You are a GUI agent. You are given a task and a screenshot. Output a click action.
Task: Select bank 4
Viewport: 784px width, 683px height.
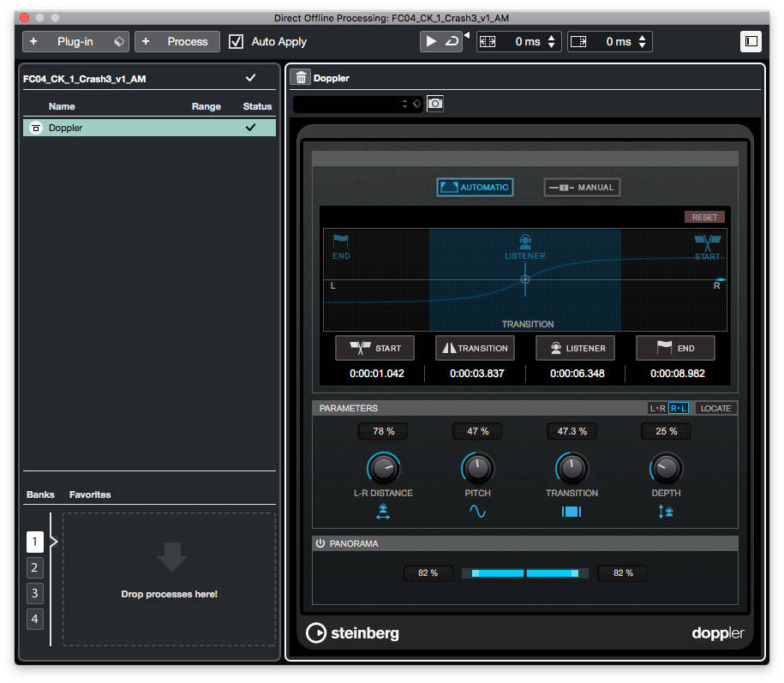34,619
